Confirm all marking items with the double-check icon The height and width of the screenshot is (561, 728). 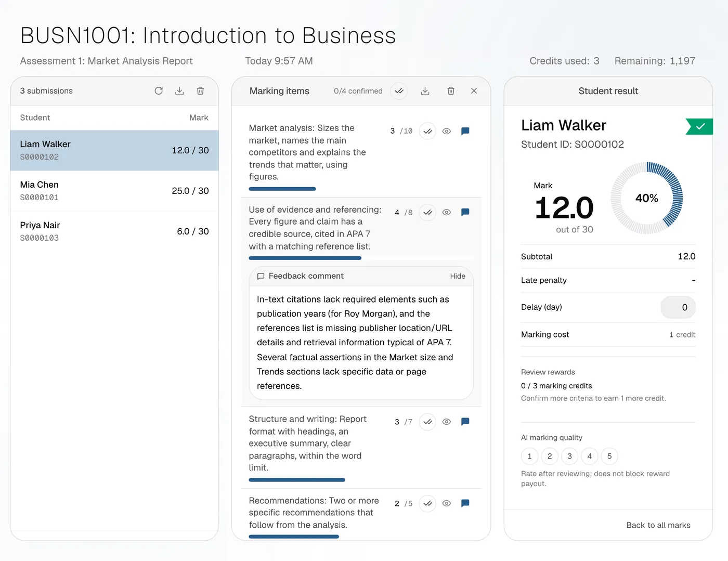pyautogui.click(x=399, y=91)
